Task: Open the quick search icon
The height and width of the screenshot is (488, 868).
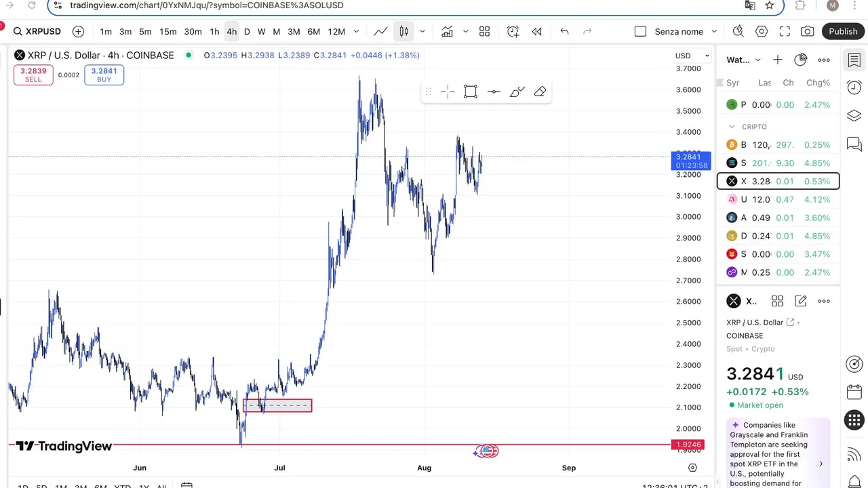Action: pyautogui.click(x=738, y=31)
